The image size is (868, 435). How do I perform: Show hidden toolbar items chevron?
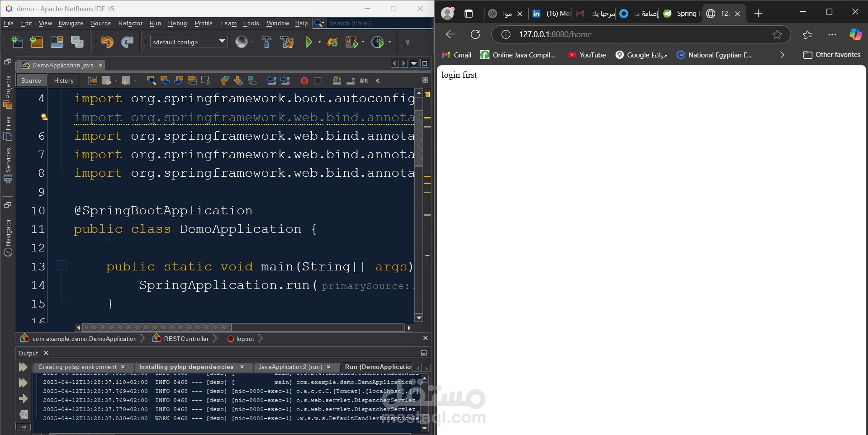[408, 42]
